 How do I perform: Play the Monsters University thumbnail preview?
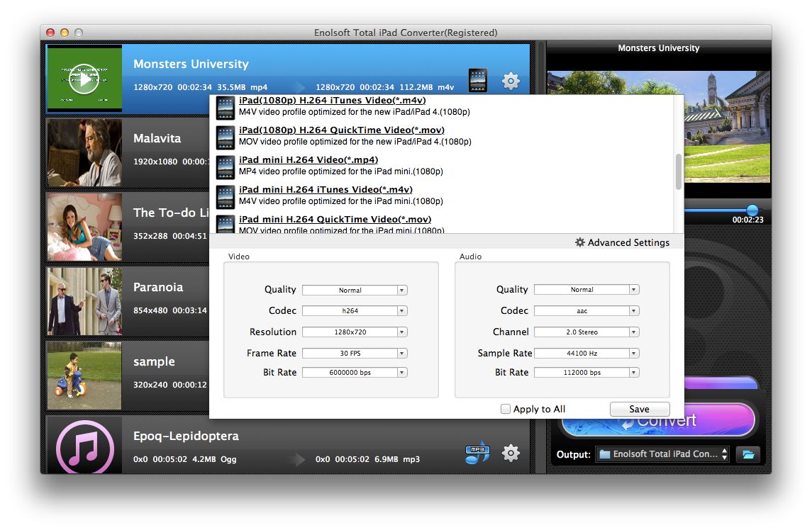pyautogui.click(x=84, y=79)
